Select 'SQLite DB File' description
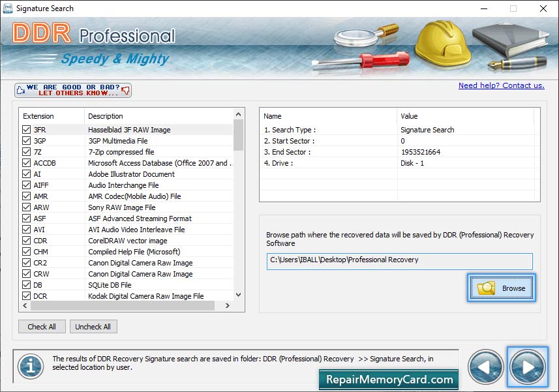This screenshot has height=392, width=559. [110, 285]
